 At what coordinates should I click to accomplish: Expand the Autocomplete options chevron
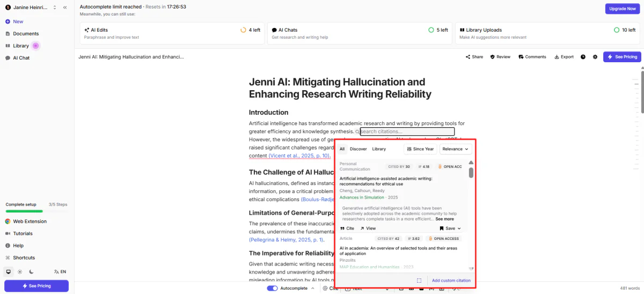[x=313, y=289]
